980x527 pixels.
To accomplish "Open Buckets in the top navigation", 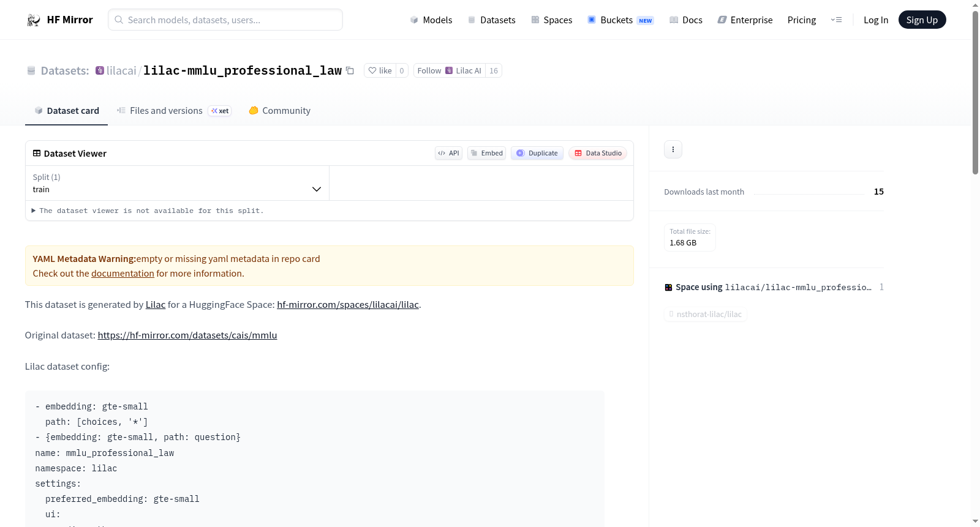I will 620,20.
